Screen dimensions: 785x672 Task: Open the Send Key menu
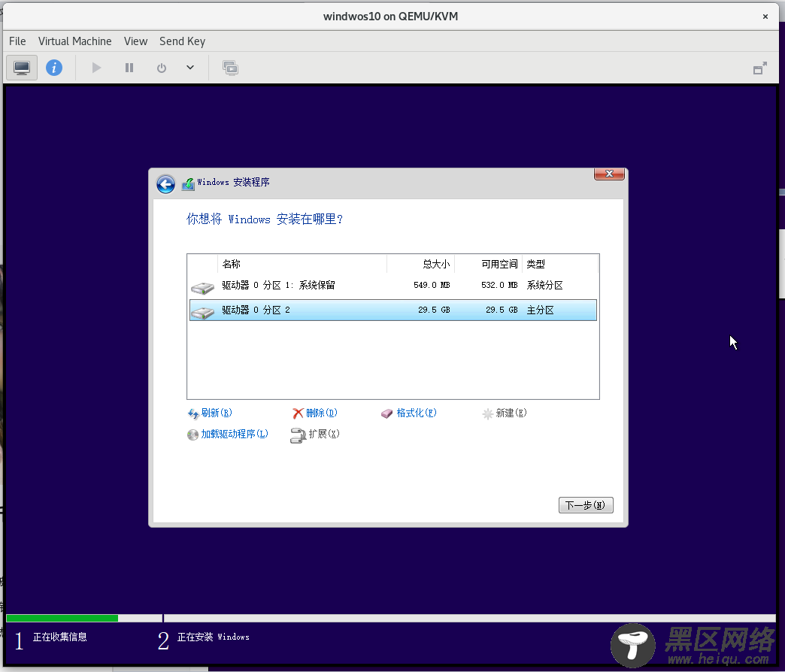pyautogui.click(x=182, y=41)
